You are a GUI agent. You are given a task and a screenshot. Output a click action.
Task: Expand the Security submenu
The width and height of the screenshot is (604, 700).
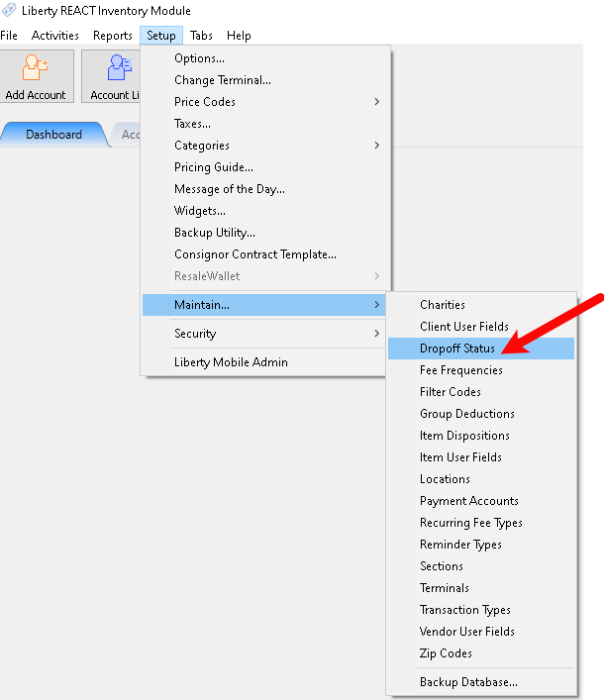[263, 334]
